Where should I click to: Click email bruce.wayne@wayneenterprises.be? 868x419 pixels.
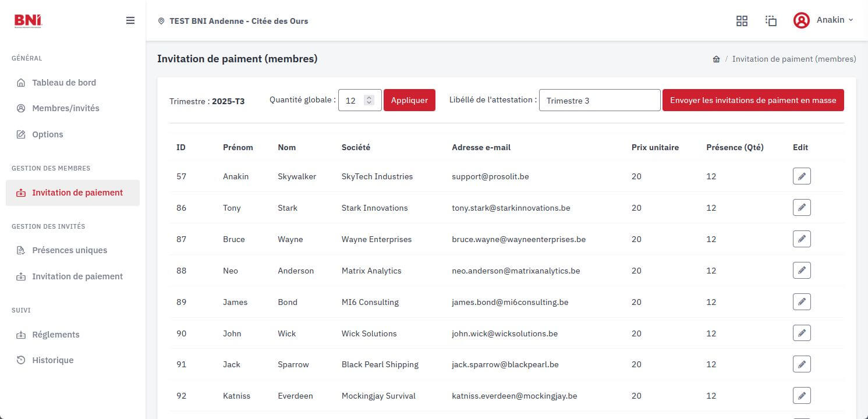519,239
